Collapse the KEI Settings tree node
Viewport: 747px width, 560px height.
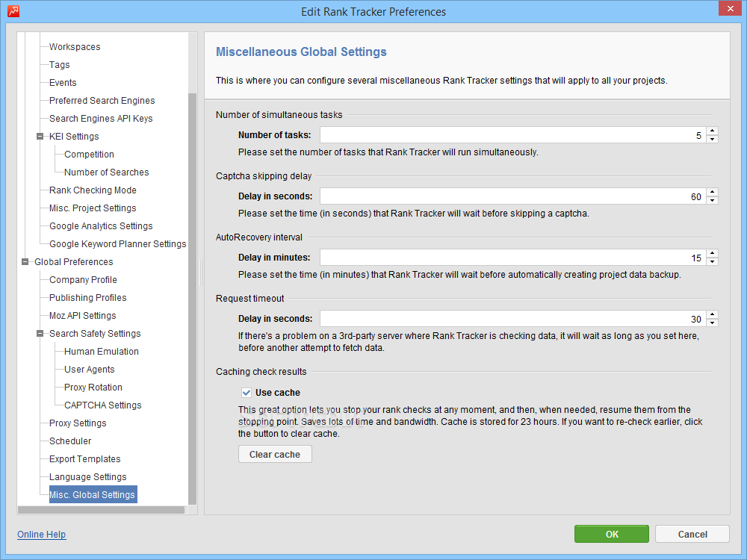coord(40,137)
